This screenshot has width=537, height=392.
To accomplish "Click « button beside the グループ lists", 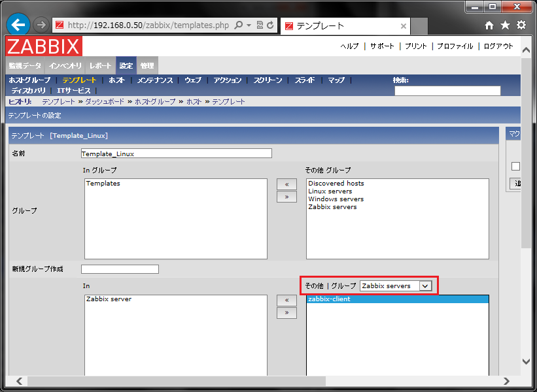I will 286,184.
